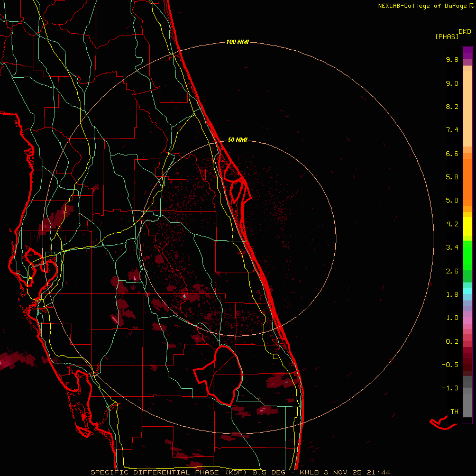
Task: Click the orange legend band beside 5.8
Action: click(467, 177)
